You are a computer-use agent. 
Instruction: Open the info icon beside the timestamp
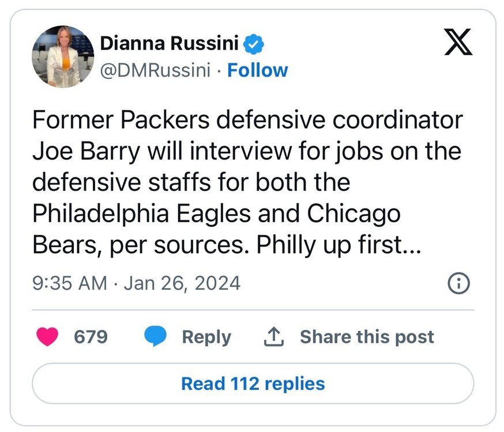point(459,283)
